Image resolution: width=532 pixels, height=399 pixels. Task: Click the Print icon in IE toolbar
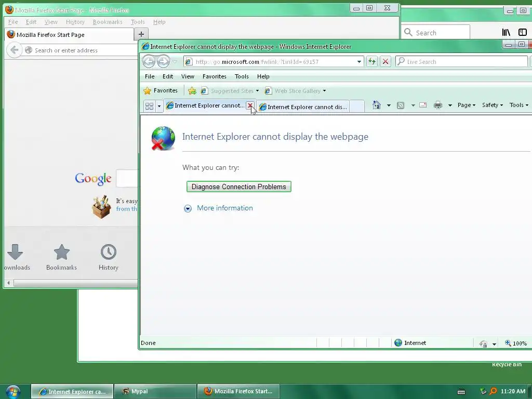click(438, 105)
